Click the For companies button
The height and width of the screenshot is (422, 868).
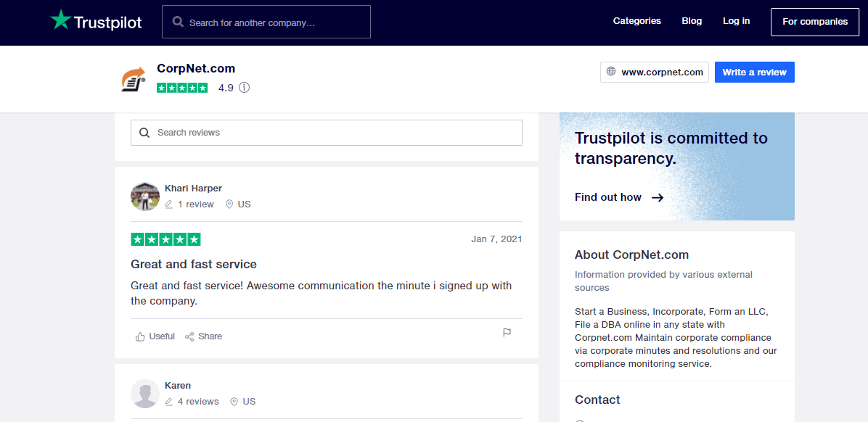click(815, 22)
